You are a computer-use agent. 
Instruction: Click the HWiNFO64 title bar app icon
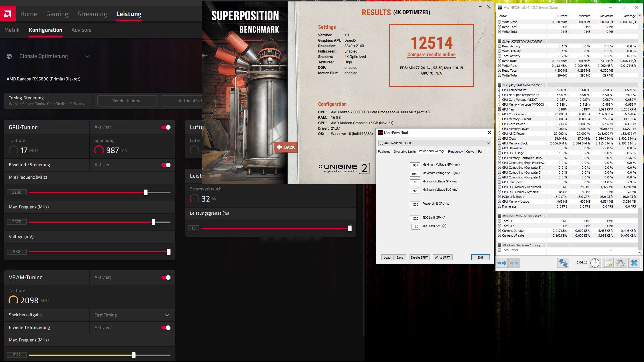tap(500, 8)
